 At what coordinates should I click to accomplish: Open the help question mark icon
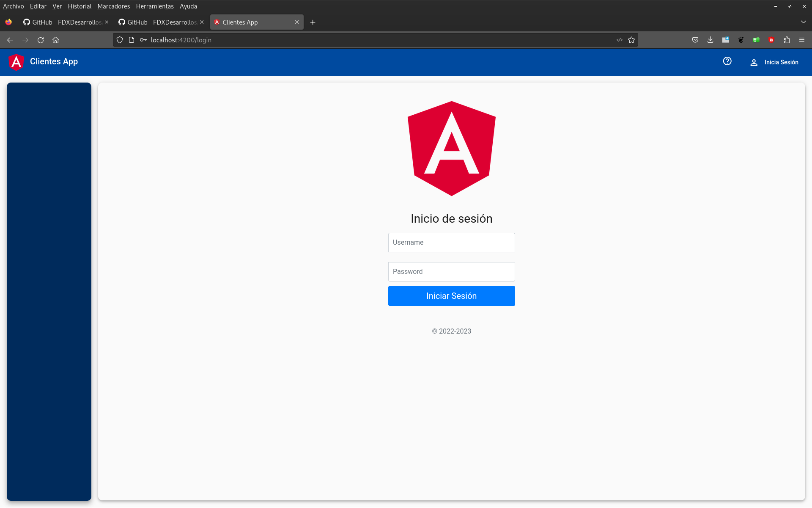pos(727,61)
